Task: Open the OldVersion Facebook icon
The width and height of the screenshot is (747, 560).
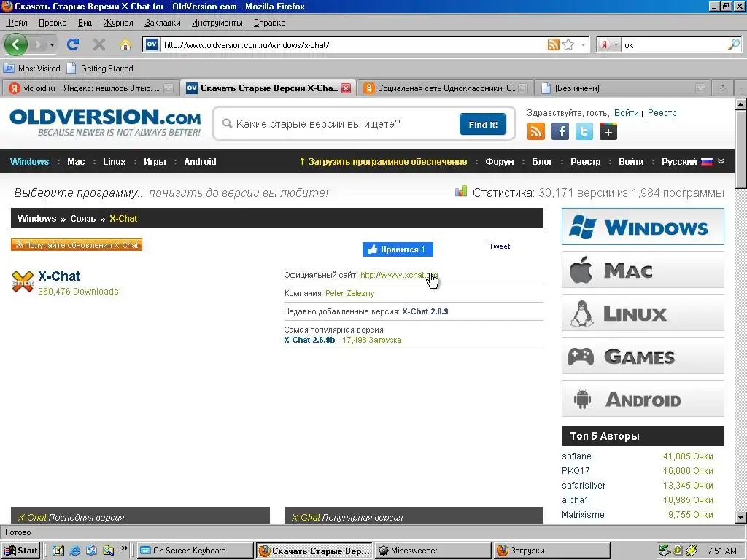Action: (x=560, y=131)
